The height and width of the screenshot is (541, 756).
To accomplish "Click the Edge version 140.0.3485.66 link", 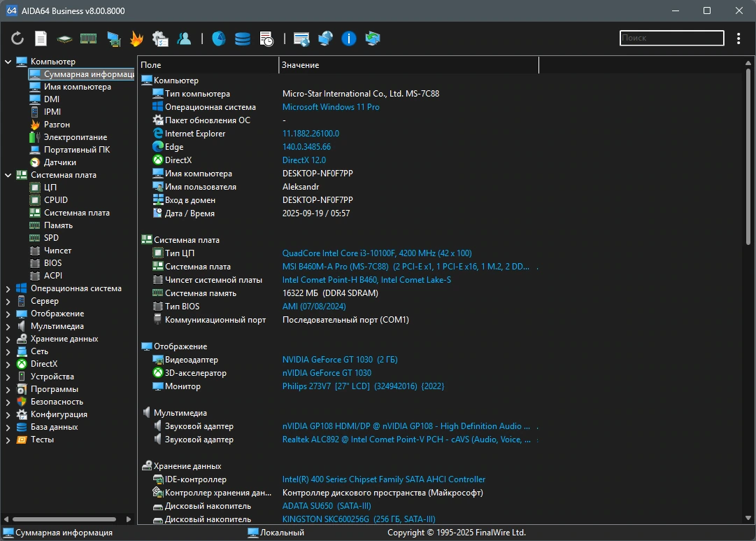I will 306,147.
